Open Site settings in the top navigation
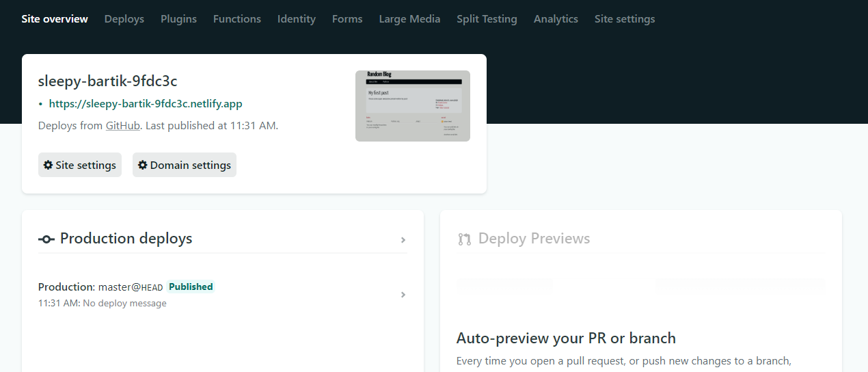Image resolution: width=868 pixels, height=372 pixels. (x=625, y=19)
